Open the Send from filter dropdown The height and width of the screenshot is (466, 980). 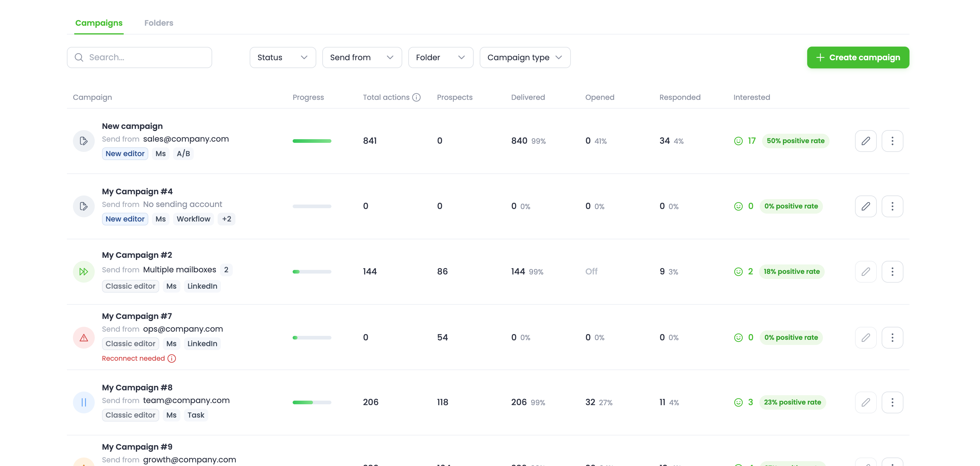coord(362,57)
